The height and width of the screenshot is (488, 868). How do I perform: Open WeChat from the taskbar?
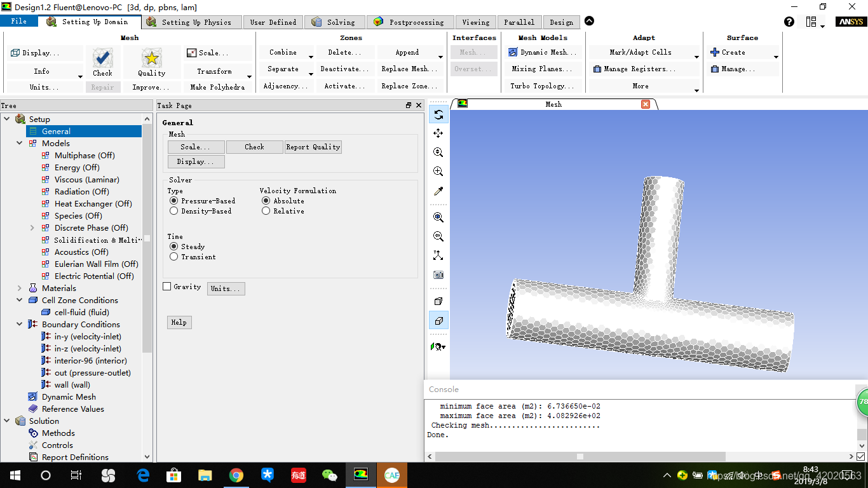coord(330,475)
